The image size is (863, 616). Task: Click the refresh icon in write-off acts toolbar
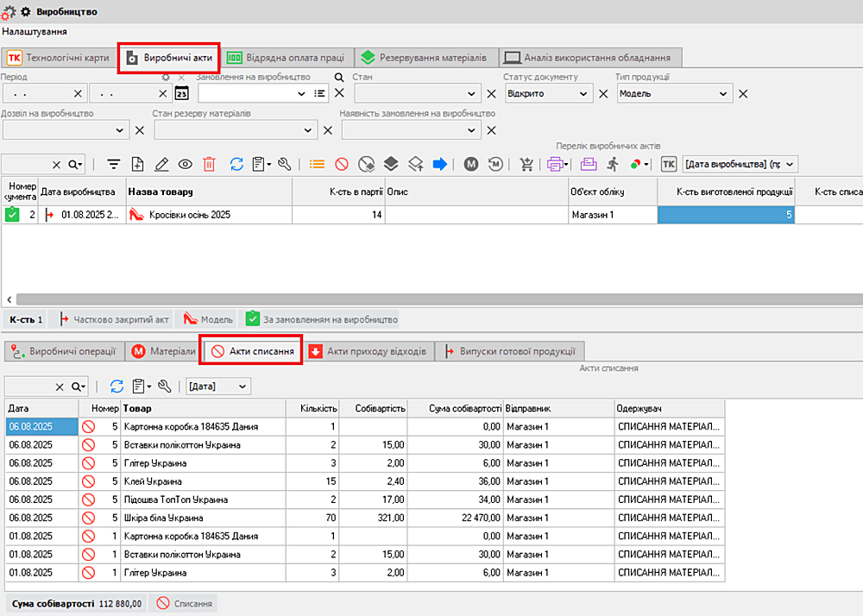(117, 387)
